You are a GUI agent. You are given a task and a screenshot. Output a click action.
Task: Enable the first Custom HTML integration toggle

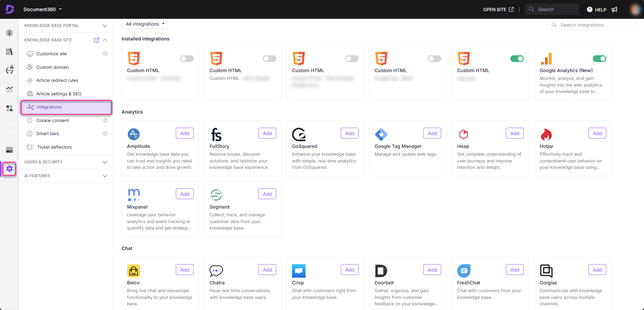coord(187,58)
